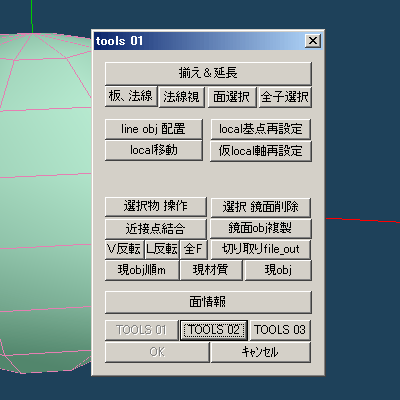Open the 面情報 panel
The image size is (400, 400).
click(208, 302)
